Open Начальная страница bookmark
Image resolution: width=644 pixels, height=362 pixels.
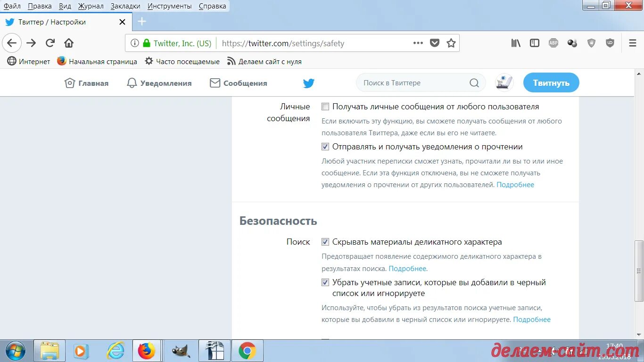(97, 61)
